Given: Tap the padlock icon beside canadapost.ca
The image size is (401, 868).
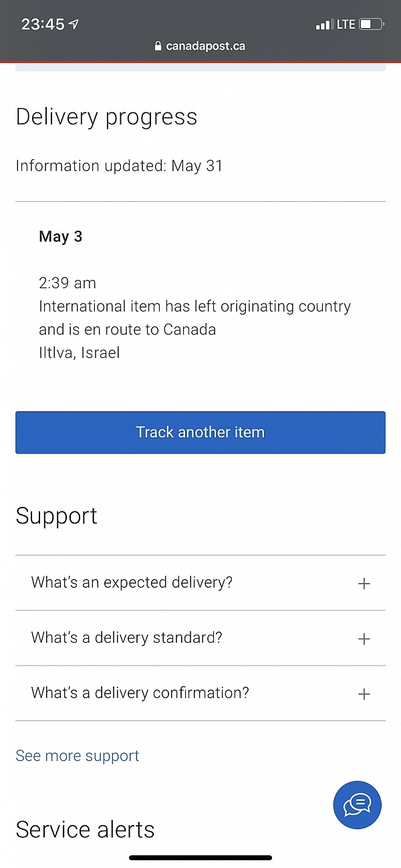Looking at the screenshot, I should coord(158,46).
